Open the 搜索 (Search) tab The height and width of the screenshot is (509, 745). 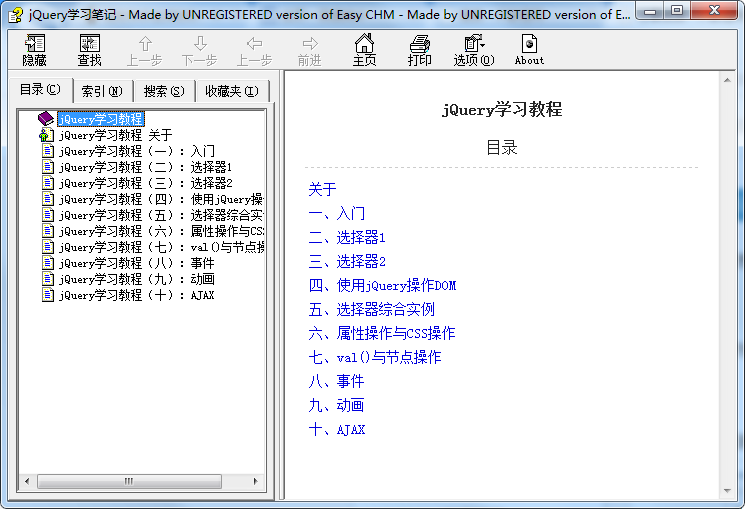click(164, 91)
